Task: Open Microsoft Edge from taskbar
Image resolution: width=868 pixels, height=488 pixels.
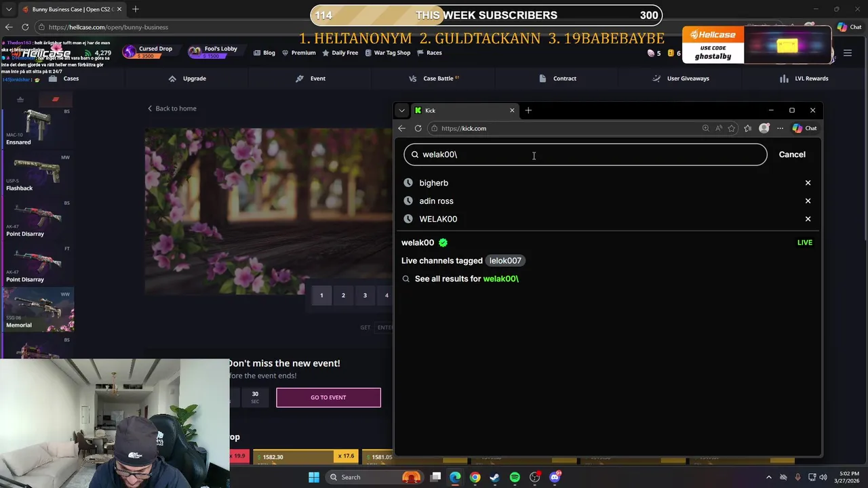Action: click(x=455, y=477)
